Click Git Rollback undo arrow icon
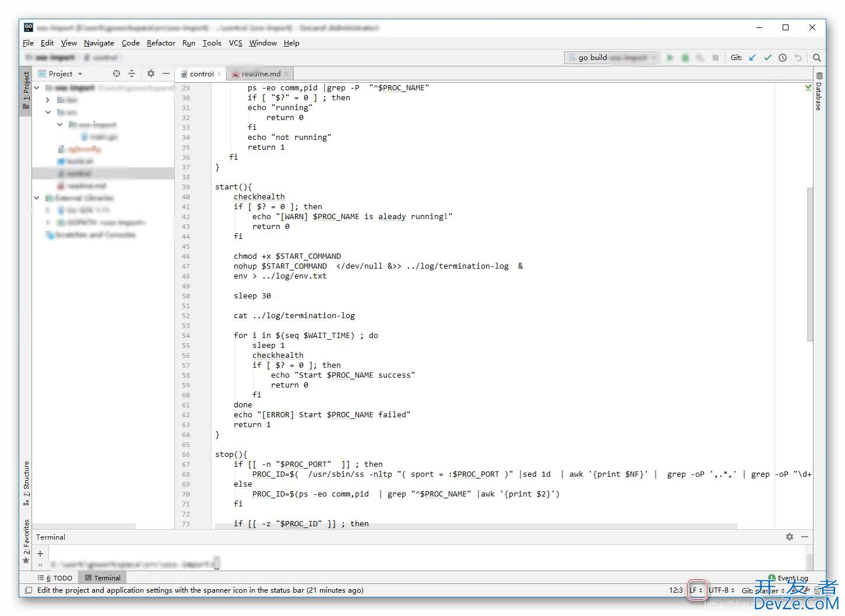This screenshot has width=845, height=616. (798, 58)
